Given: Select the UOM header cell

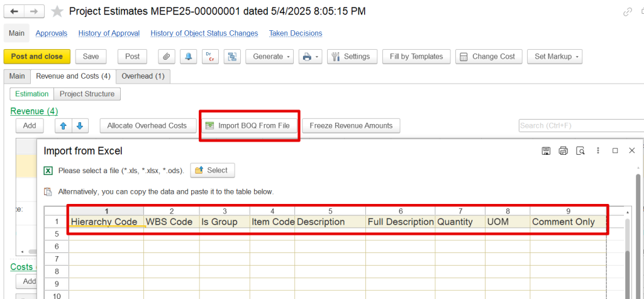Looking at the screenshot, I should pyautogui.click(x=508, y=222).
